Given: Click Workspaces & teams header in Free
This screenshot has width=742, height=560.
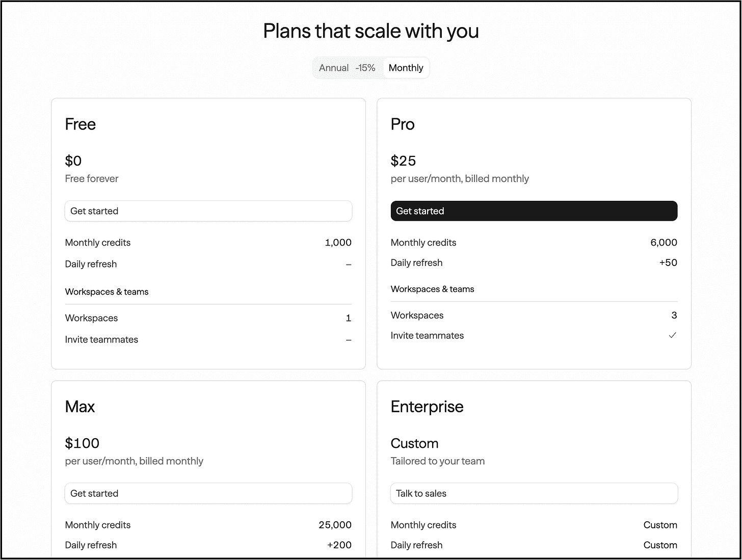Looking at the screenshot, I should click(107, 292).
